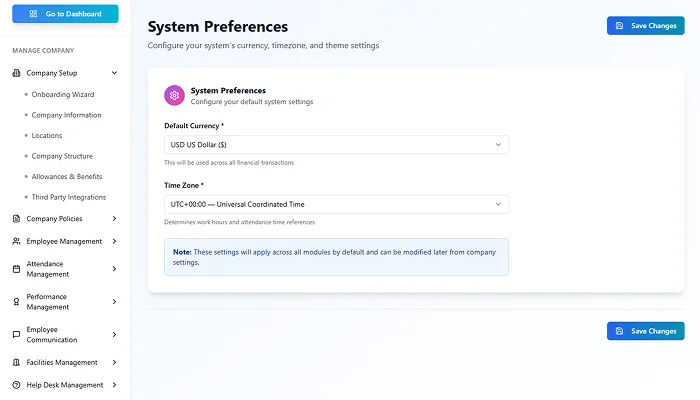700x400 pixels.
Task: Click the bottom Save Changes button
Action: [645, 331]
